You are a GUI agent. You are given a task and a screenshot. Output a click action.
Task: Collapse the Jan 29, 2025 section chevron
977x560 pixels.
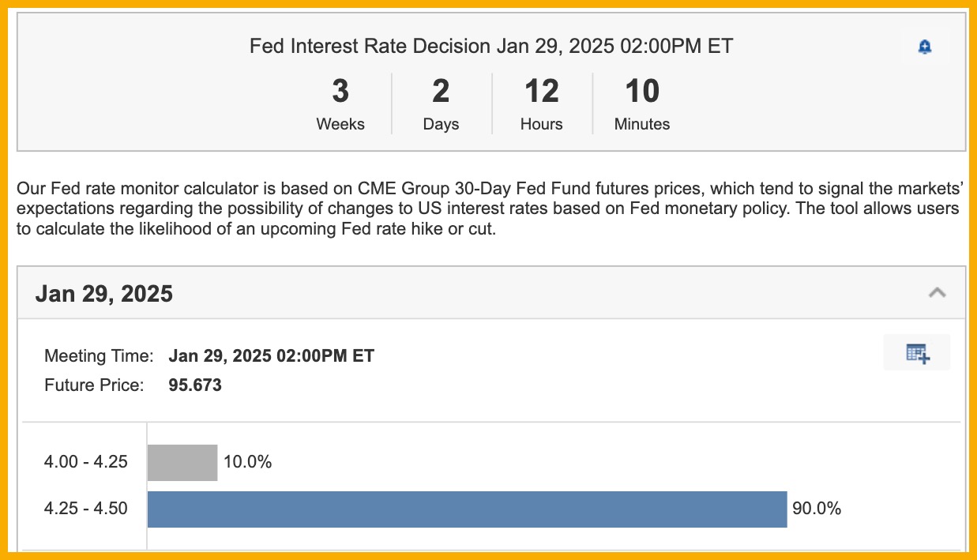(937, 293)
